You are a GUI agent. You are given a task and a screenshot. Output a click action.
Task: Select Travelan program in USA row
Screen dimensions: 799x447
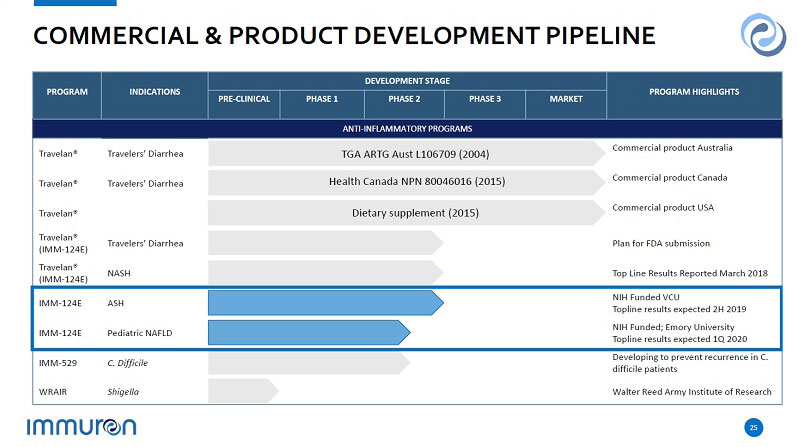[x=58, y=214]
